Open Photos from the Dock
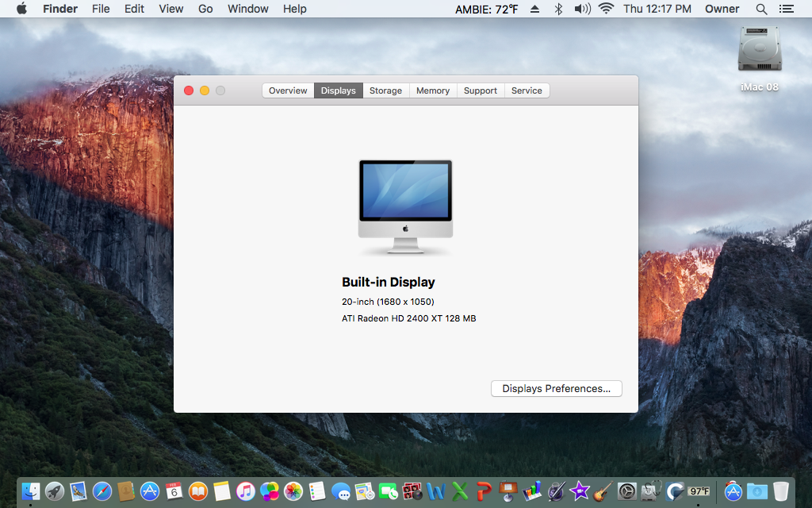The image size is (812, 508). coord(293,491)
